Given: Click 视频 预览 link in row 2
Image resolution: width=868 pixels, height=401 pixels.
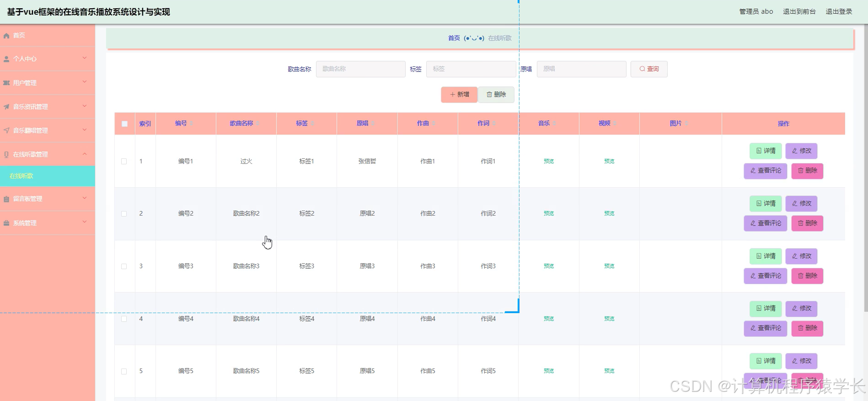Looking at the screenshot, I should [x=609, y=214].
